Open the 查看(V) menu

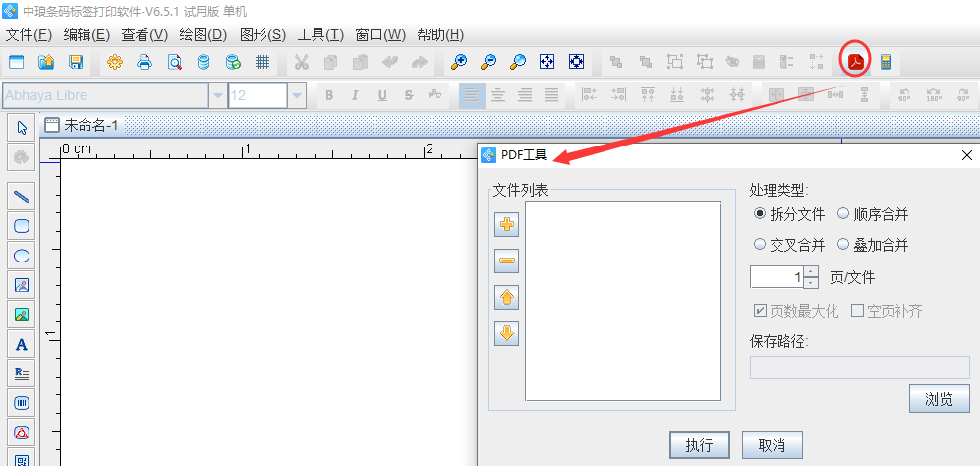point(144,35)
